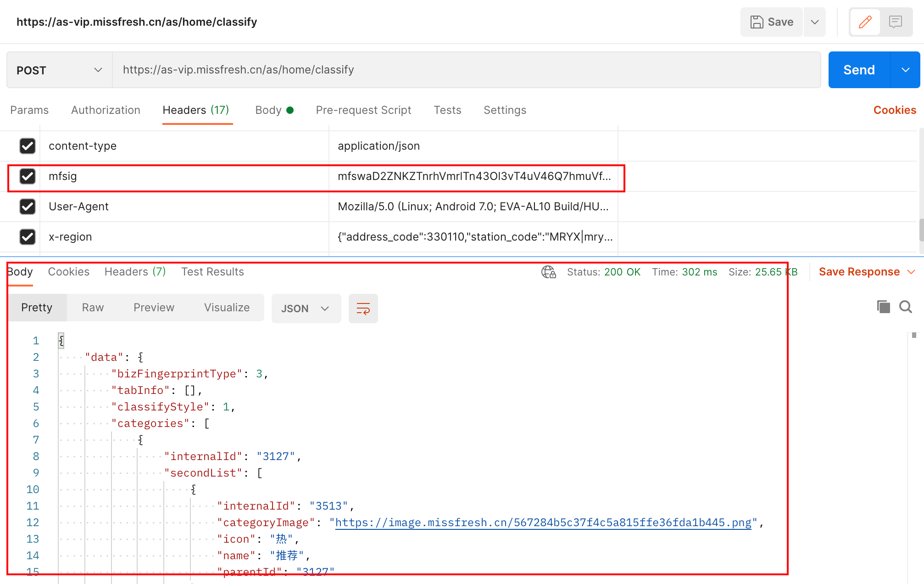Copy response with the copy icon
The height and width of the screenshot is (584, 924).
[883, 307]
